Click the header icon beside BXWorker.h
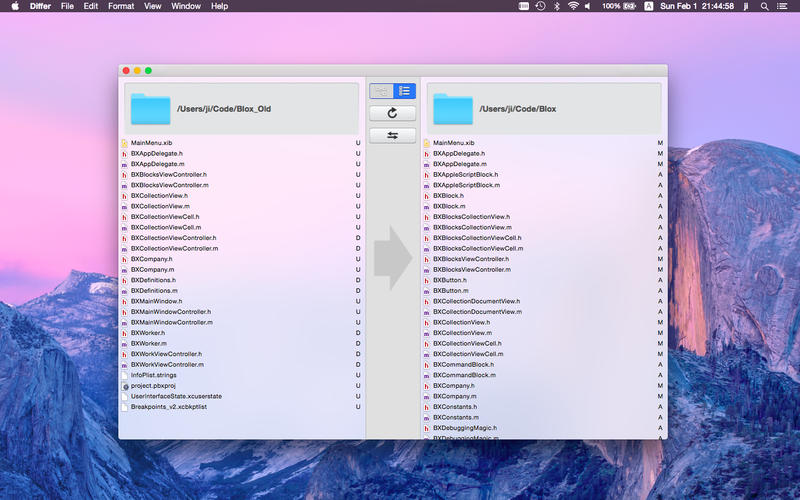The height and width of the screenshot is (500, 800). tap(124, 333)
